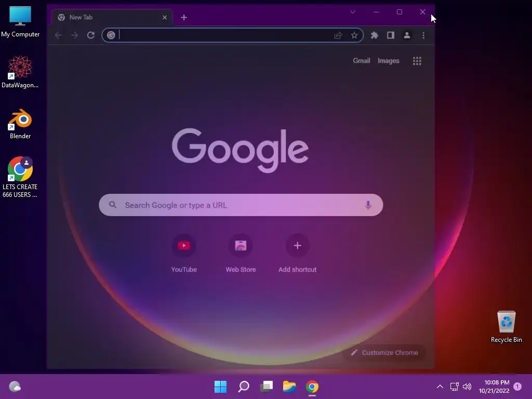Open the Windows Start menu
532x399 pixels.
(220, 387)
